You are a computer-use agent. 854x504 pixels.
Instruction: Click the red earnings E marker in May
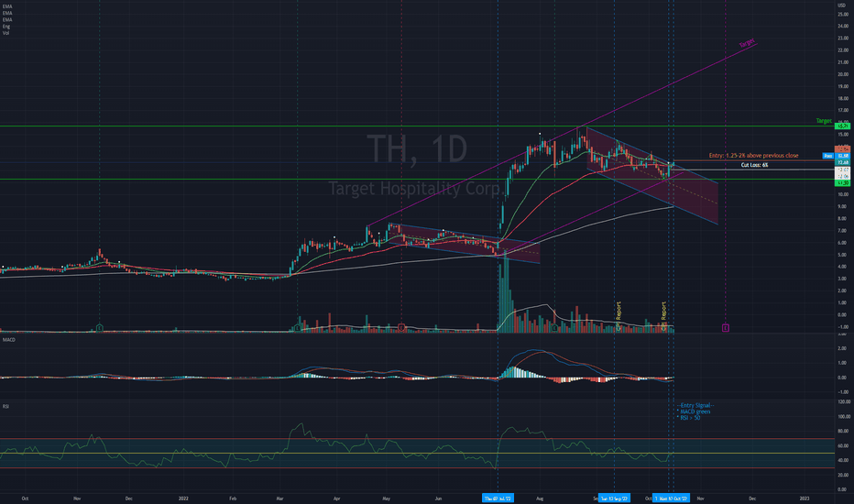tap(401, 327)
